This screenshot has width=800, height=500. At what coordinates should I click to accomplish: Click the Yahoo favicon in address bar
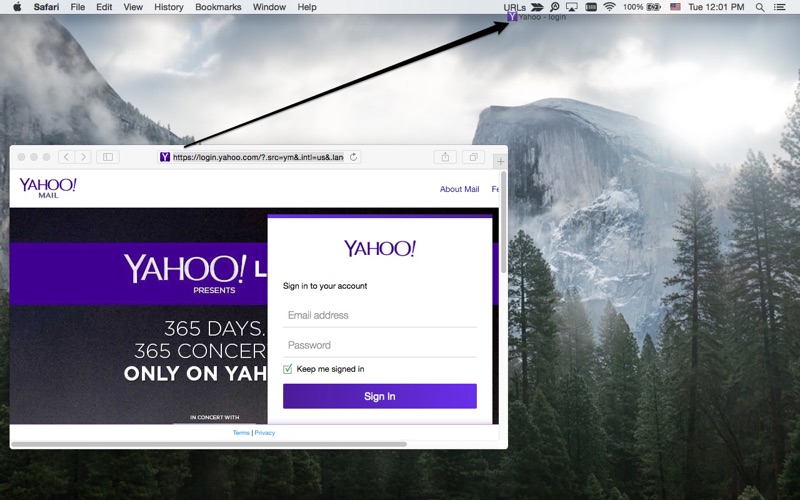164,157
